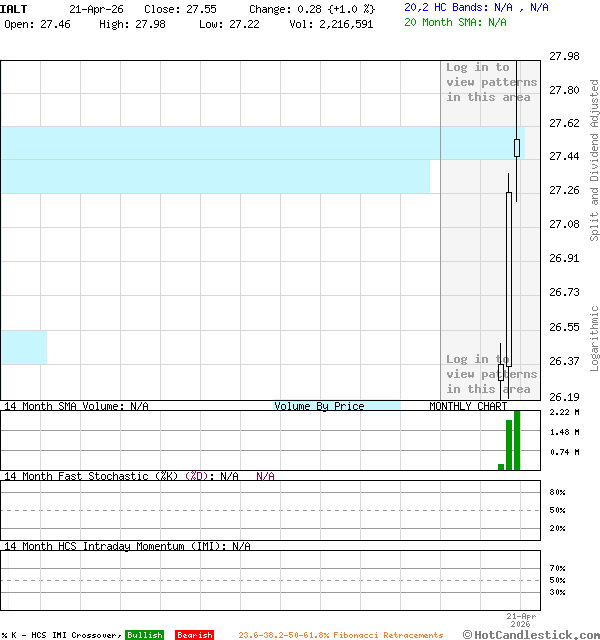Click the tallest green volume bar
This screenshot has width=600, height=640.
[x=517, y=440]
